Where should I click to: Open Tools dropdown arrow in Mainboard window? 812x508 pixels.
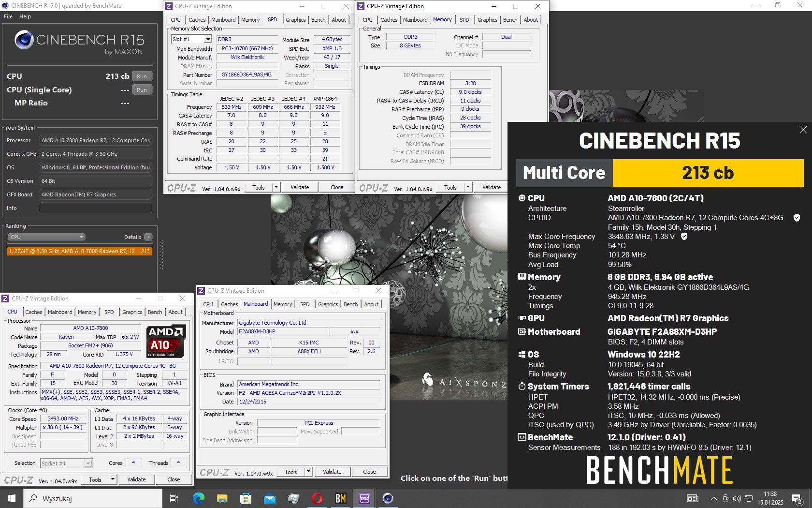308,472
